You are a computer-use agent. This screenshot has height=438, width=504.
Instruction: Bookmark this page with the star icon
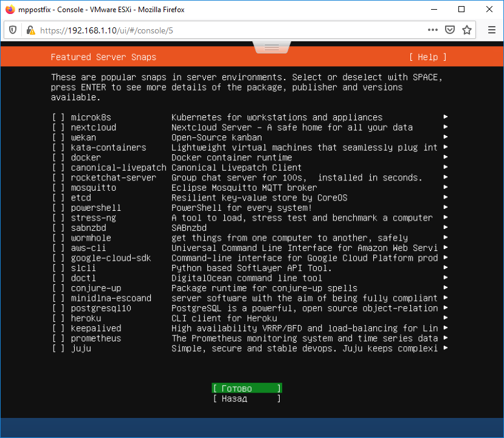[x=467, y=30]
